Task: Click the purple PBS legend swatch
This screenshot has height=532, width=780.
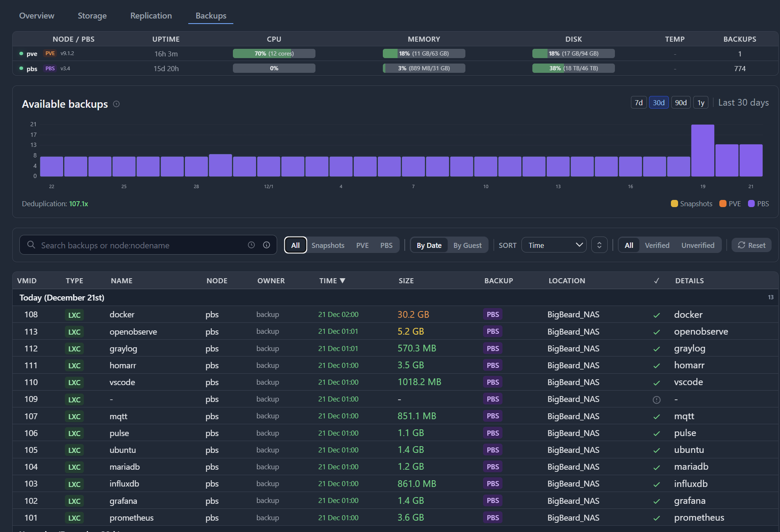Action: coord(751,204)
